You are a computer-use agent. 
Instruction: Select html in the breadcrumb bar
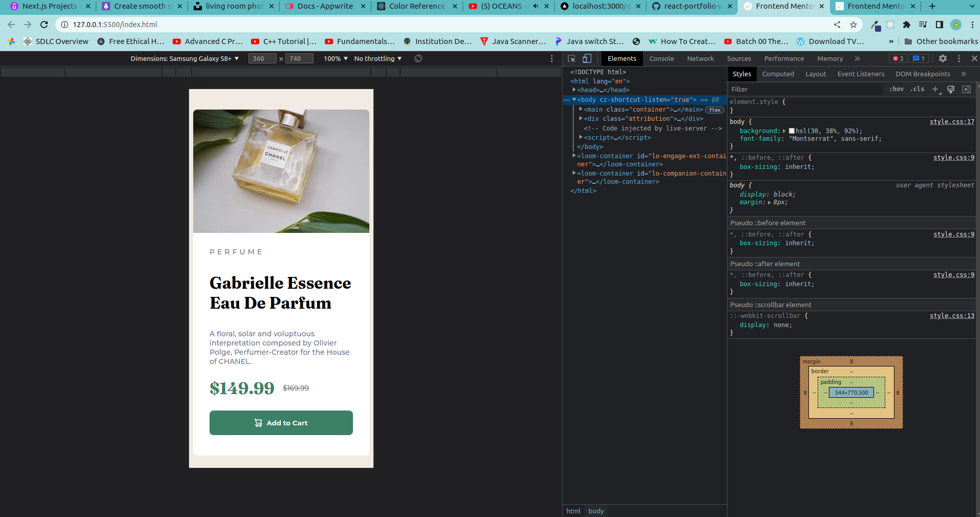573,511
